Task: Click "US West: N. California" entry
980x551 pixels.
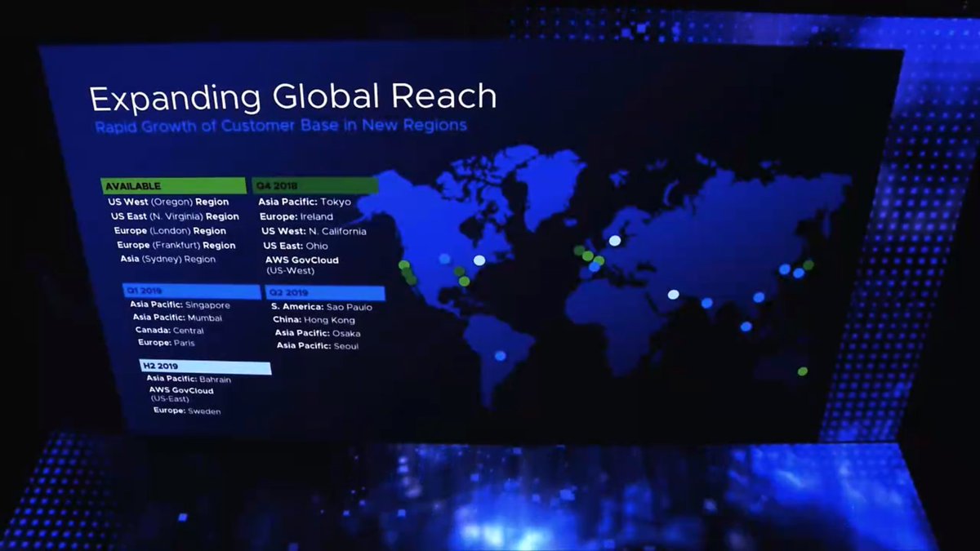Action: 314,231
